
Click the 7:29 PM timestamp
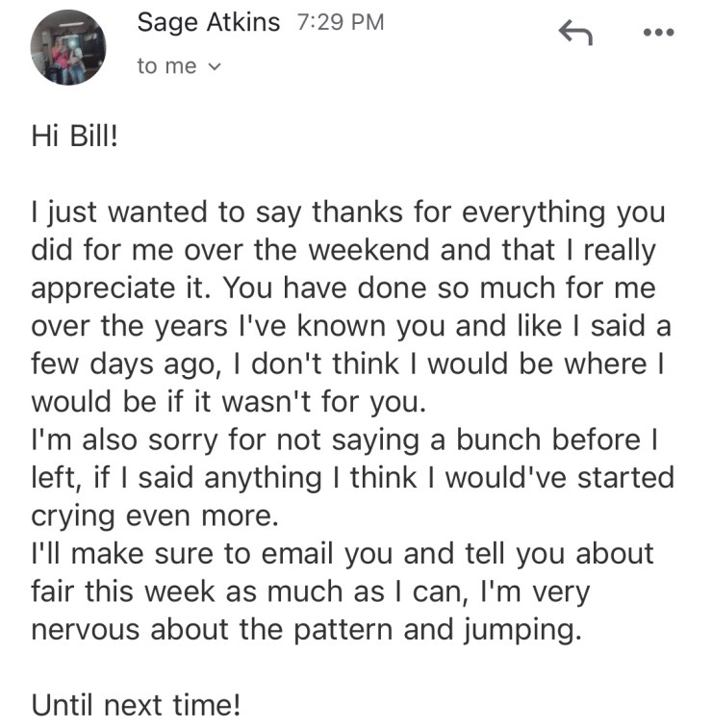coord(342,23)
